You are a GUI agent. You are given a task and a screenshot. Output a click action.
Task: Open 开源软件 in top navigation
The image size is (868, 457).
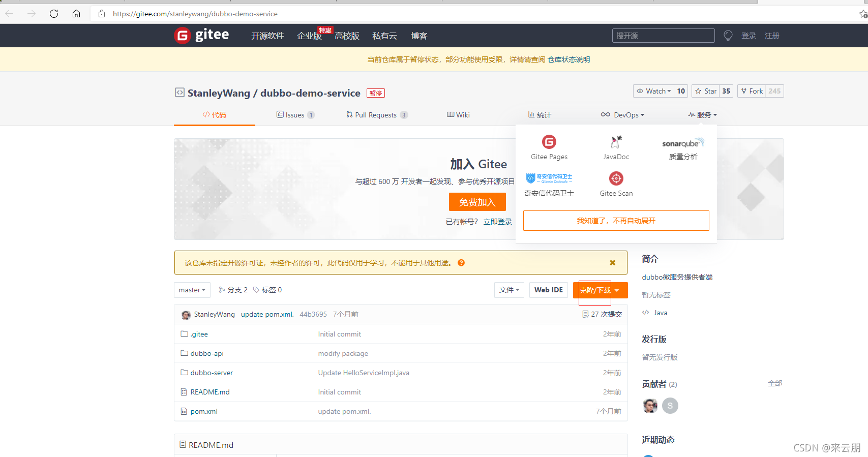[267, 36]
